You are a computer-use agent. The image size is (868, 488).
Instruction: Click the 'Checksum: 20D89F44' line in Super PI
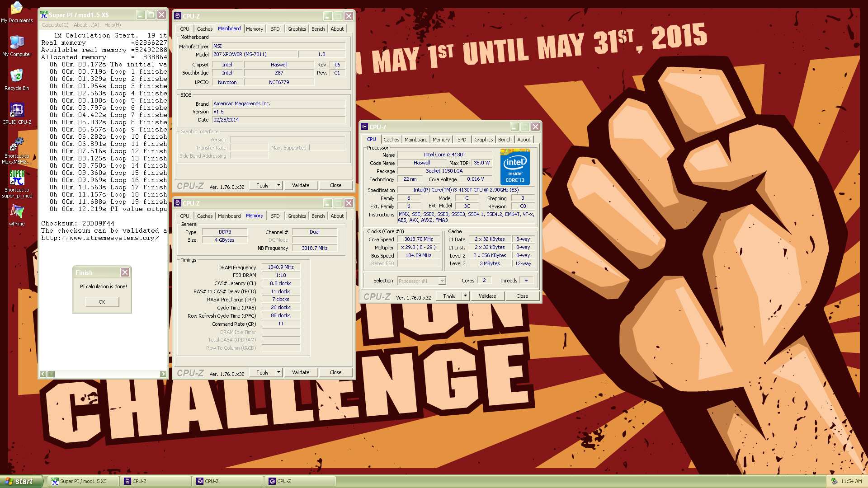tap(78, 223)
